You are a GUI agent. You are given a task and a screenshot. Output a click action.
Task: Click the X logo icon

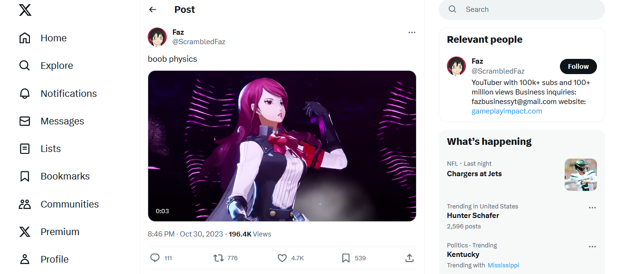tap(25, 10)
